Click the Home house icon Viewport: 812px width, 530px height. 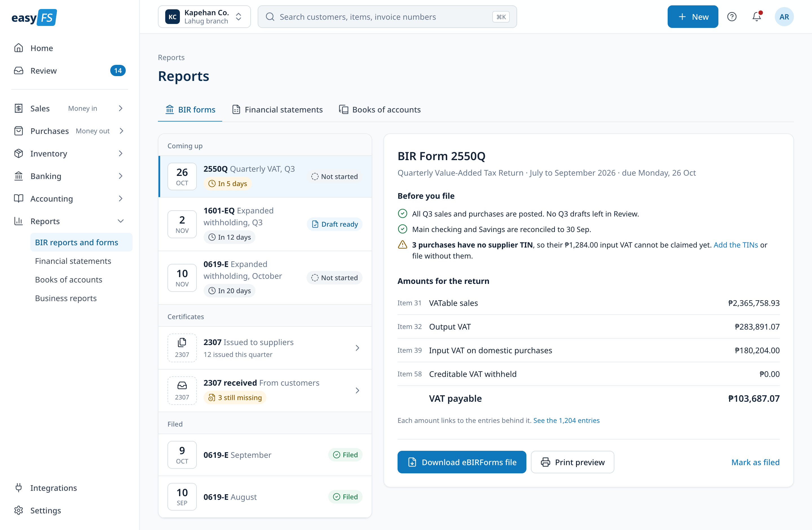pos(19,48)
